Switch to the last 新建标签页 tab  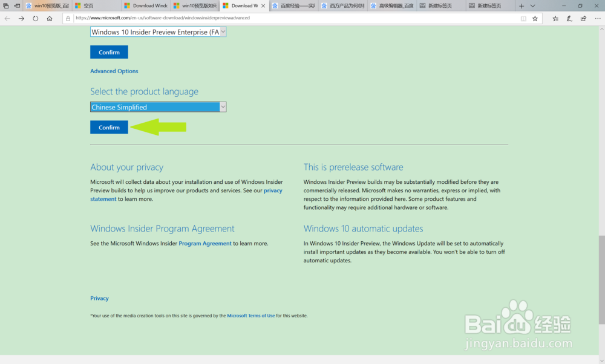(x=491, y=6)
